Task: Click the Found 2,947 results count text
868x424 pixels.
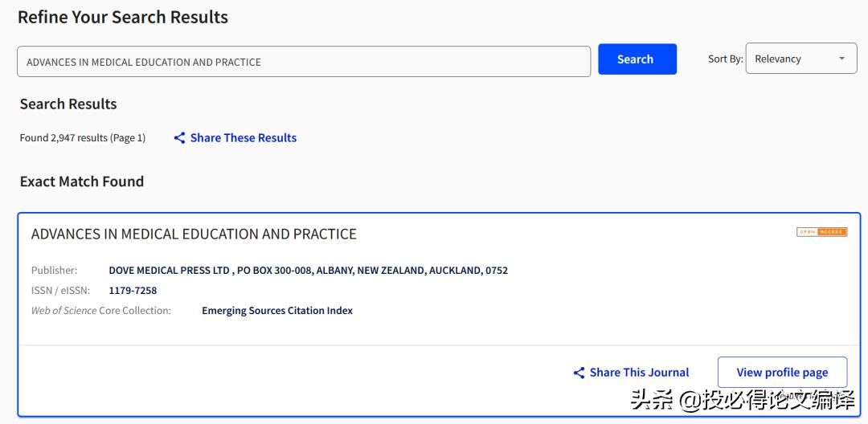Action: pyautogui.click(x=83, y=138)
